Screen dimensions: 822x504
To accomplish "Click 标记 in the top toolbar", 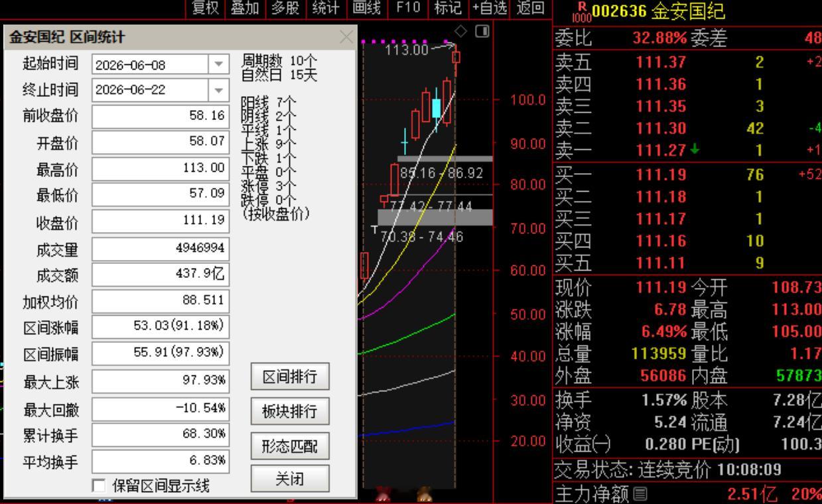I will (x=448, y=8).
